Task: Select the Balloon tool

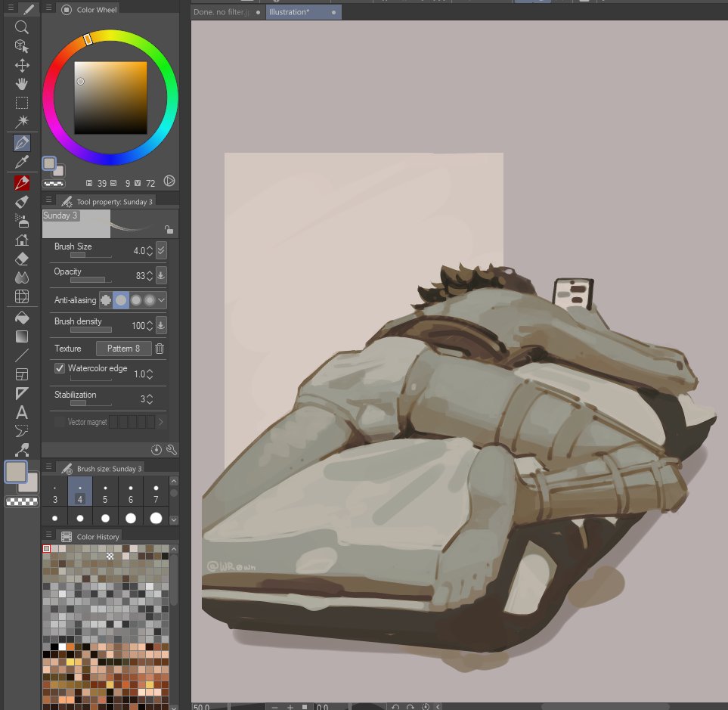Action: click(22, 431)
